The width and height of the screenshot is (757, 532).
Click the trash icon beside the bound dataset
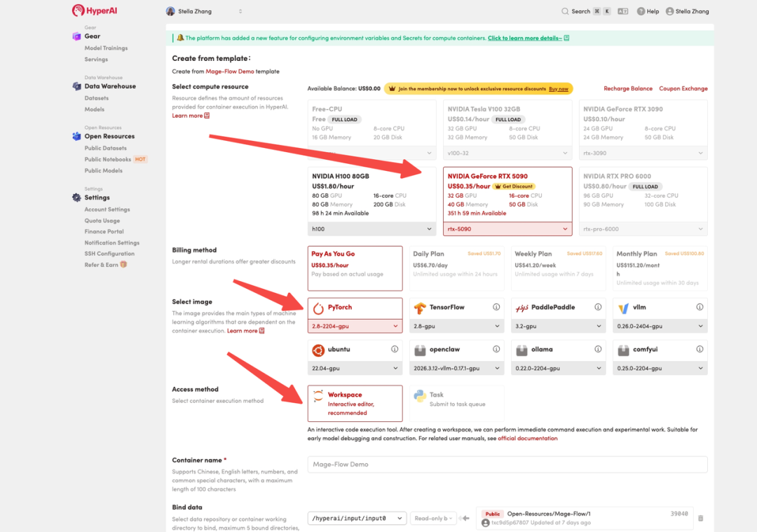(x=700, y=518)
